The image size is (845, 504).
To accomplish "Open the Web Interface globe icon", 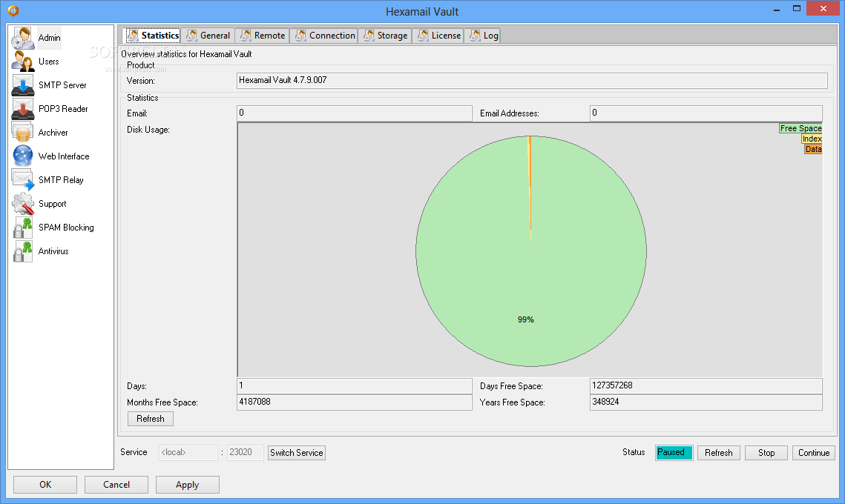I will point(23,156).
